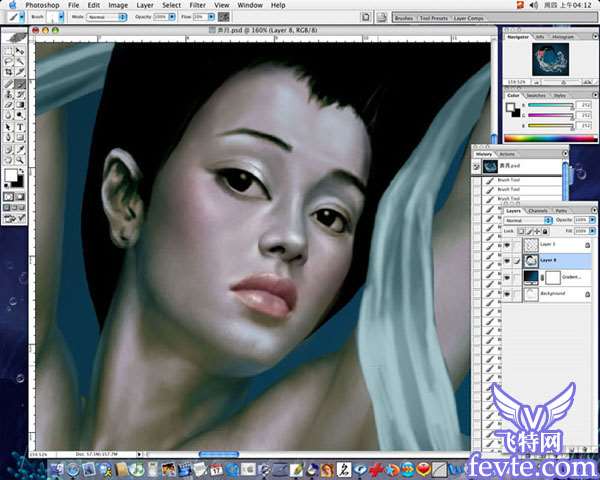Screen dimensions: 600x480
Task: Switch to Standard editing mode
Action: 8,197
